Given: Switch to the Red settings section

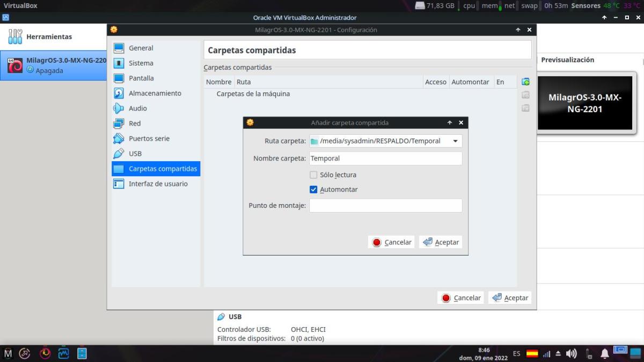Looking at the screenshot, I should (134, 124).
